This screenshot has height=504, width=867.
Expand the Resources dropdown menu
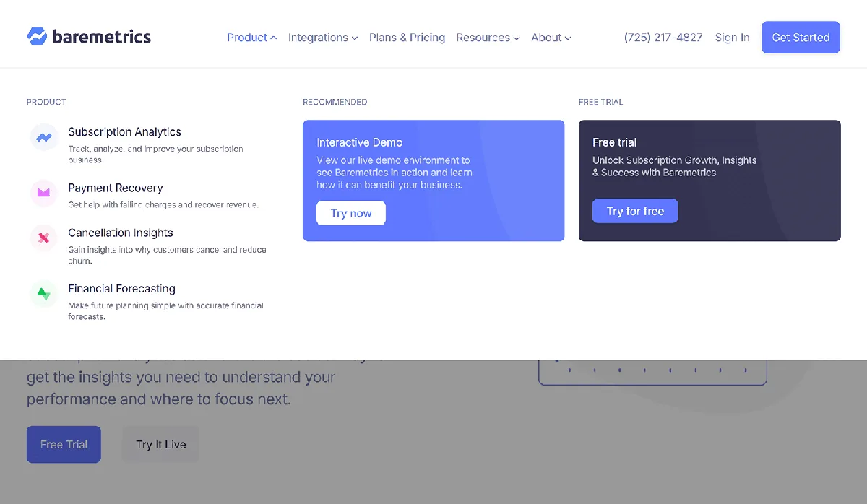coord(488,38)
